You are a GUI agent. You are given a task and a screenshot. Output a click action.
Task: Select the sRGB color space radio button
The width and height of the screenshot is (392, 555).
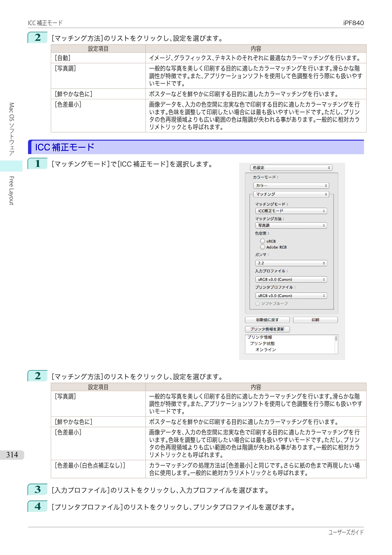[x=262, y=241]
